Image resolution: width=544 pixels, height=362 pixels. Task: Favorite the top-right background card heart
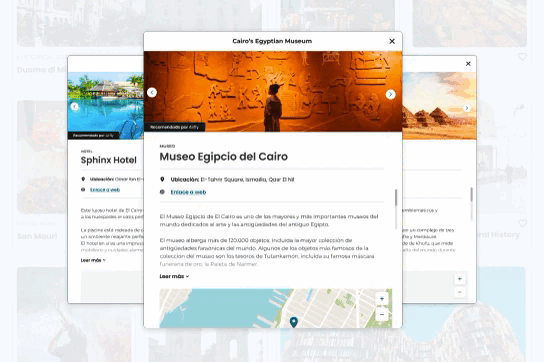(x=522, y=57)
